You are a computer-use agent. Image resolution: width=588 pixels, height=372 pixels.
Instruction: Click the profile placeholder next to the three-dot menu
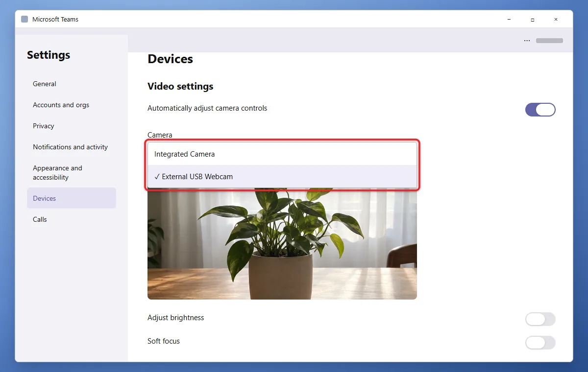coord(549,41)
